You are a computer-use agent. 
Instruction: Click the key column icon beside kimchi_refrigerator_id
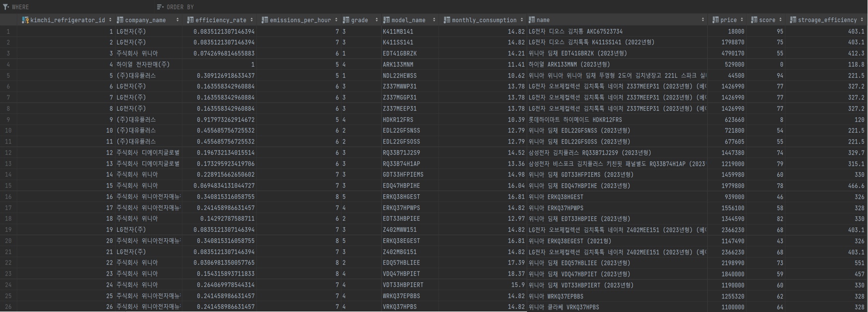[x=25, y=20]
